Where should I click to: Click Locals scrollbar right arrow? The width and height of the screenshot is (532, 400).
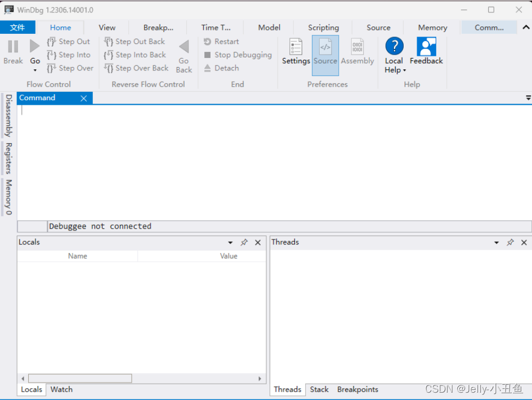coord(260,379)
